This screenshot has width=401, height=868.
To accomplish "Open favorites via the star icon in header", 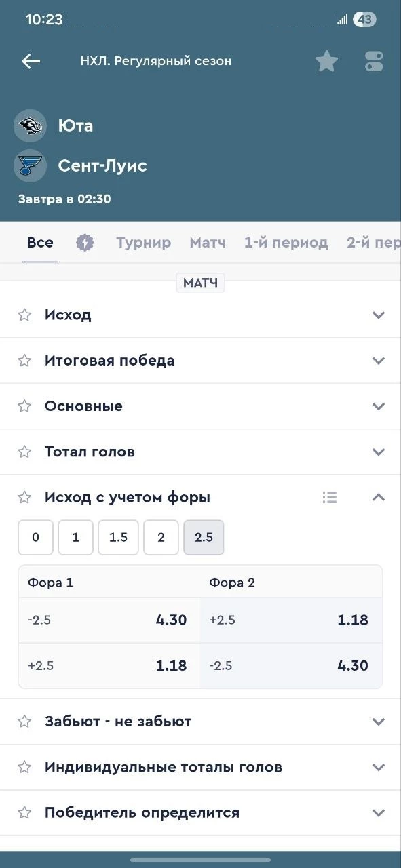I will 326,60.
